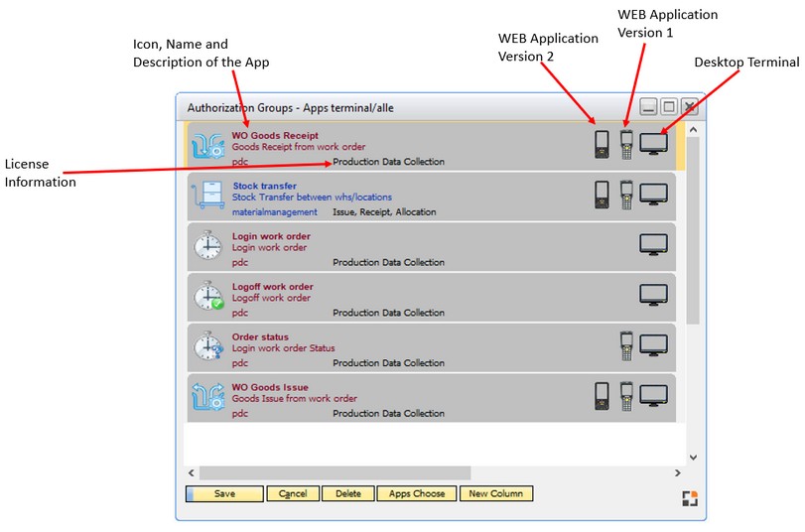Click the New Column button
The image size is (805, 532).
496,493
